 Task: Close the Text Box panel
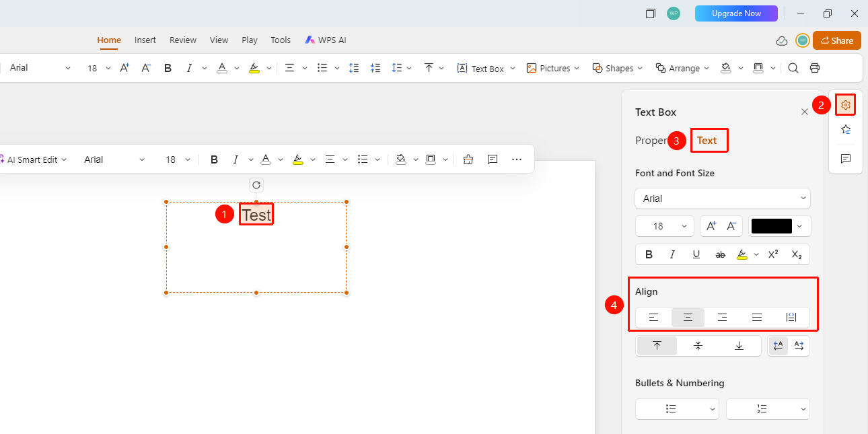[805, 112]
